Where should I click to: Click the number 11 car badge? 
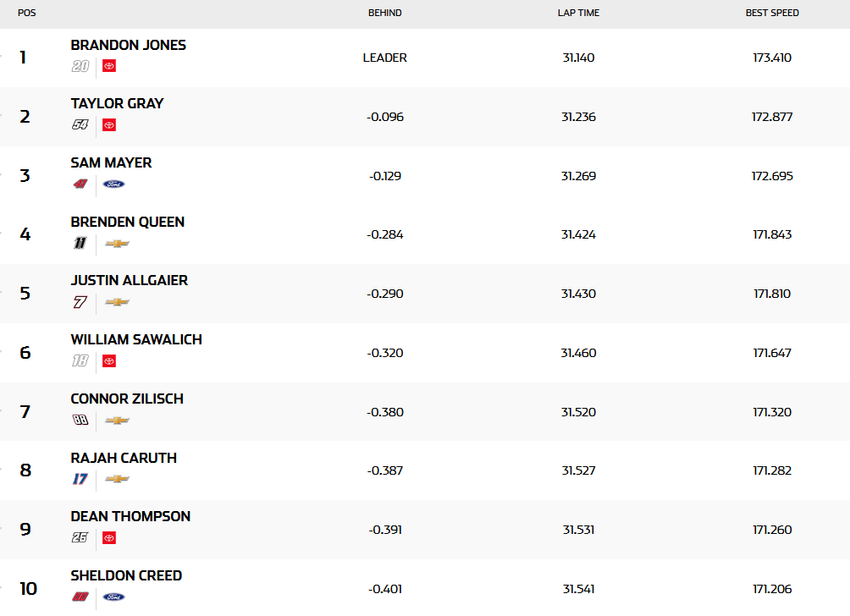pyautogui.click(x=80, y=243)
